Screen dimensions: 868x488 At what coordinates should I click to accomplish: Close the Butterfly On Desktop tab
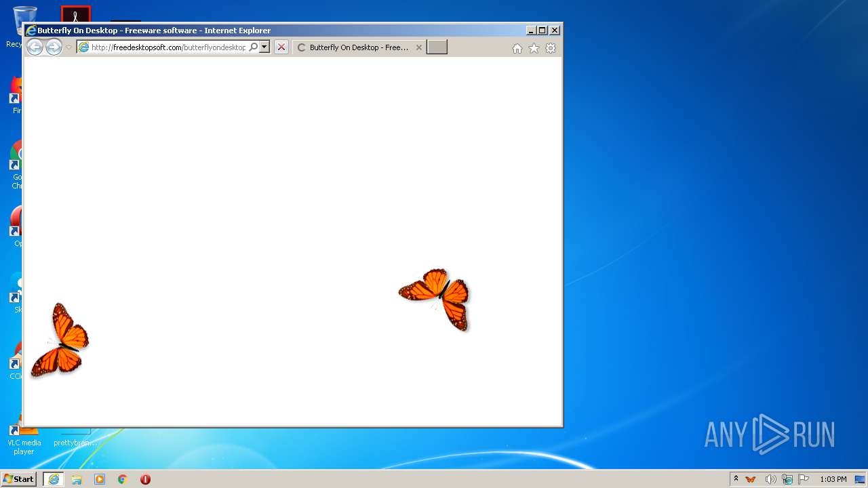tap(418, 47)
